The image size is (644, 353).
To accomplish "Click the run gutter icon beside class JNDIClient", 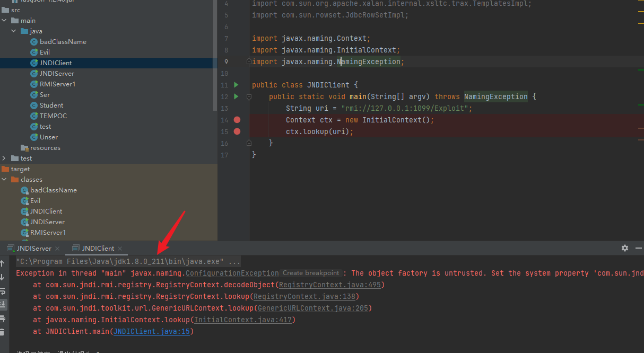I will tap(237, 85).
